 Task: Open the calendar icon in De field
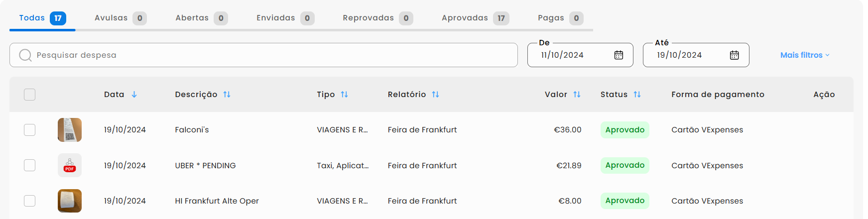(619, 55)
